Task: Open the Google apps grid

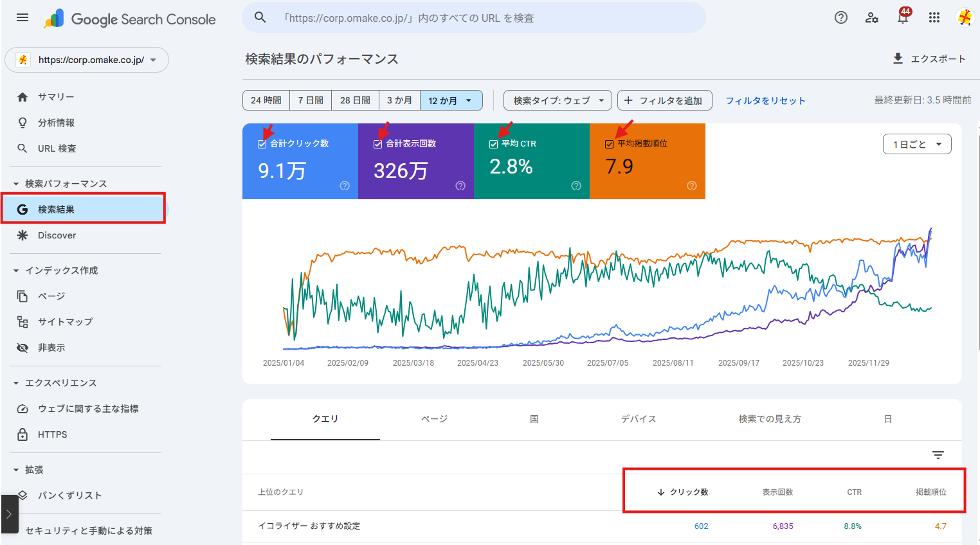Action: click(934, 17)
